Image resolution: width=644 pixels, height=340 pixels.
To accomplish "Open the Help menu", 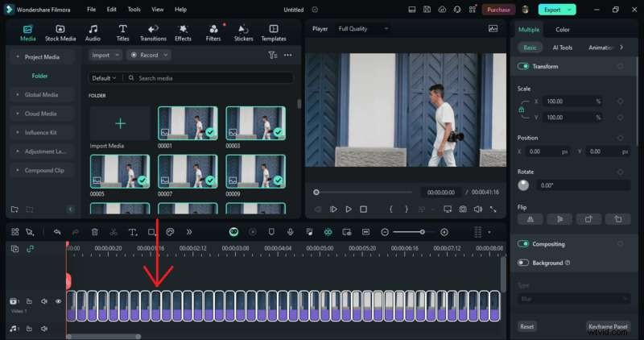I will (180, 9).
